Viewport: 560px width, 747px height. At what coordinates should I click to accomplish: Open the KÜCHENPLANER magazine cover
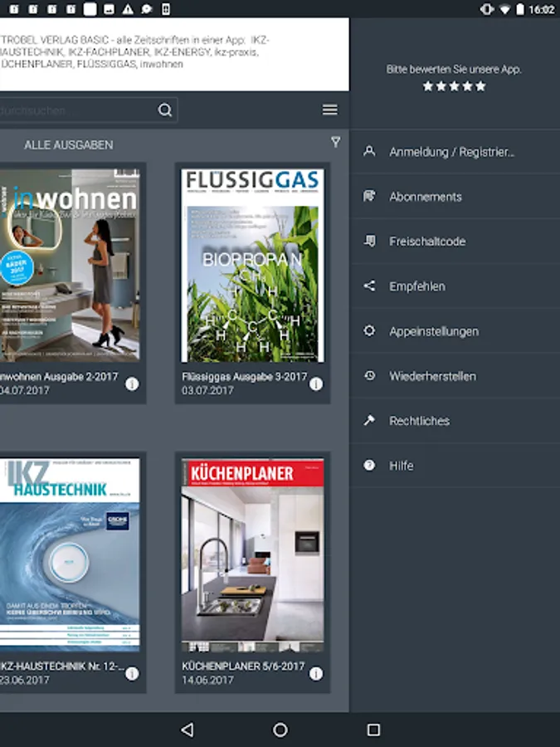click(252, 555)
